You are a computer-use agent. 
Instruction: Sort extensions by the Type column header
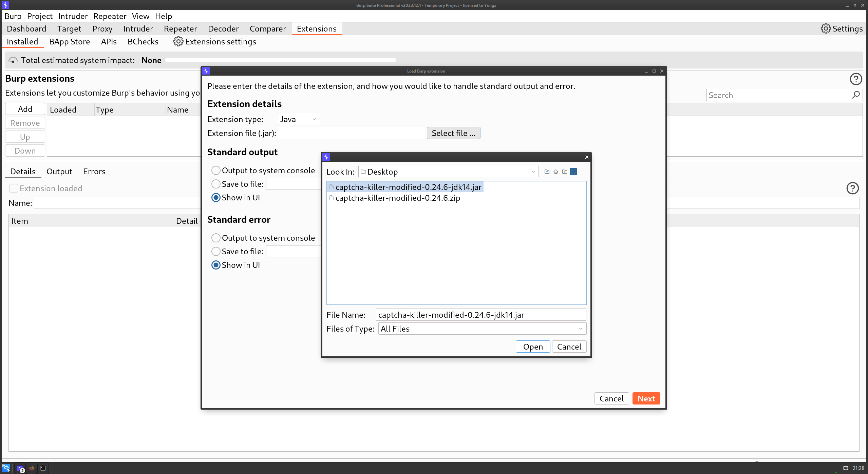tap(130, 110)
